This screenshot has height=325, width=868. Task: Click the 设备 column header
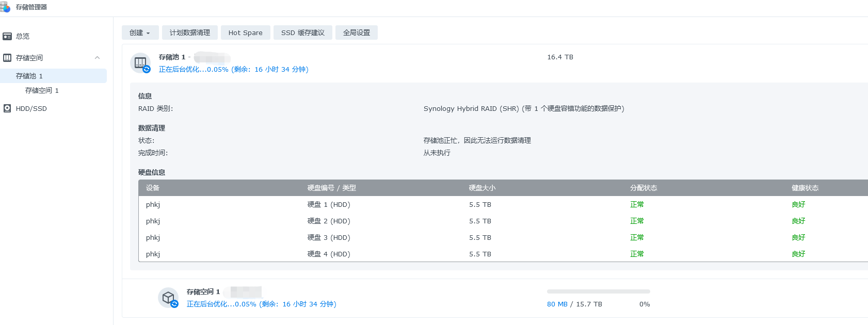click(x=153, y=188)
